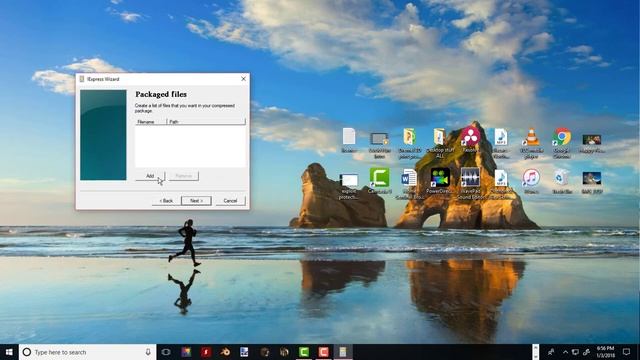Screen dimensions: 640x360
Task: Select the blank document file desktop icon
Action: tap(349, 140)
